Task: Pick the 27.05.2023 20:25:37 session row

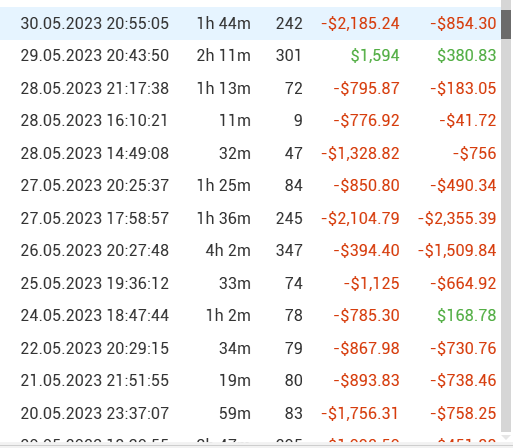Action: coord(250,185)
